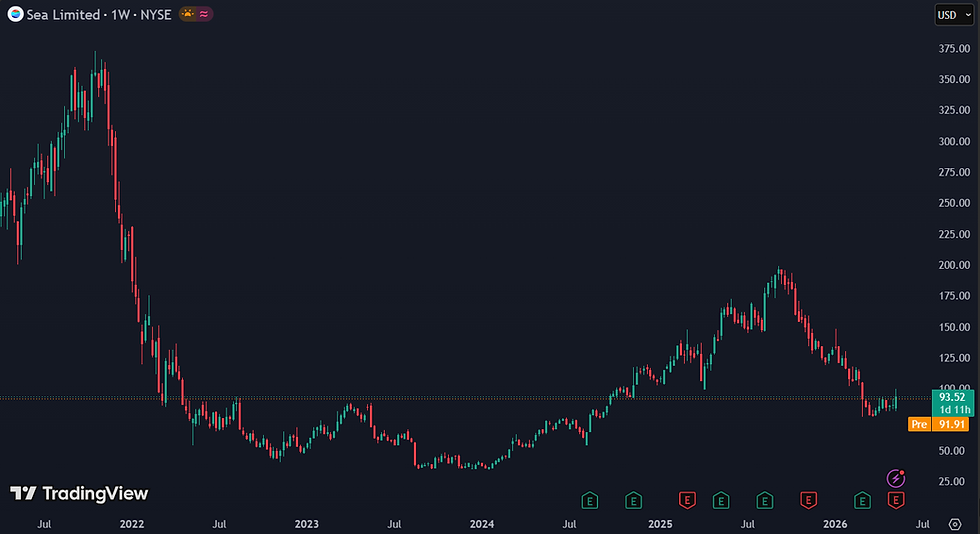Click the pink approximate-data indicator icon
The height and width of the screenshot is (534, 980).
click(x=204, y=14)
